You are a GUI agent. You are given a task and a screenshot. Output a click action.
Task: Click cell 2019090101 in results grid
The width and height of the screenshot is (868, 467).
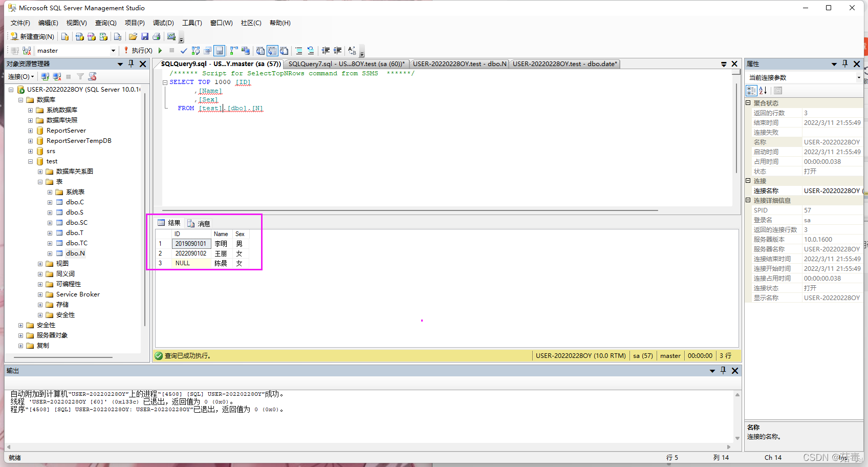pos(191,244)
